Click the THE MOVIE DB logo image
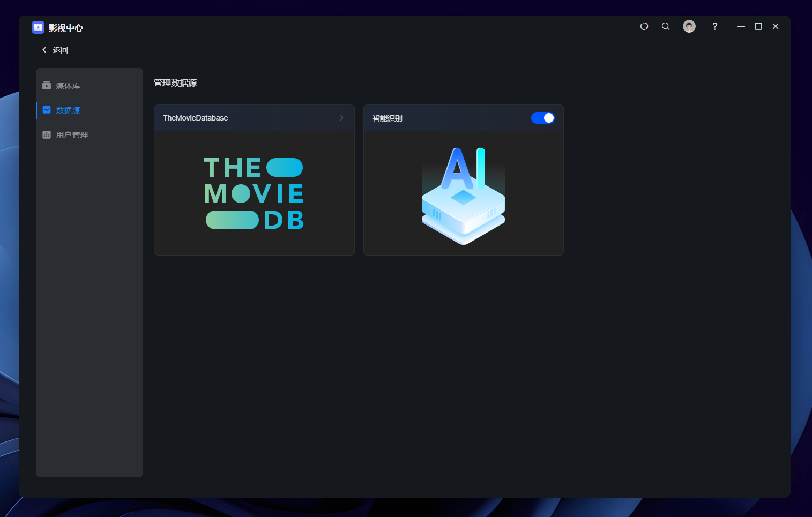The width and height of the screenshot is (812, 517). click(254, 193)
